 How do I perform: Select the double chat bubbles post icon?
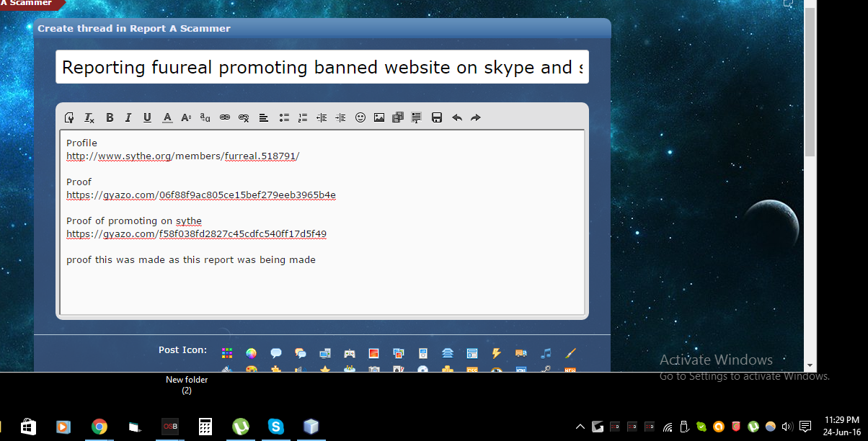point(301,353)
